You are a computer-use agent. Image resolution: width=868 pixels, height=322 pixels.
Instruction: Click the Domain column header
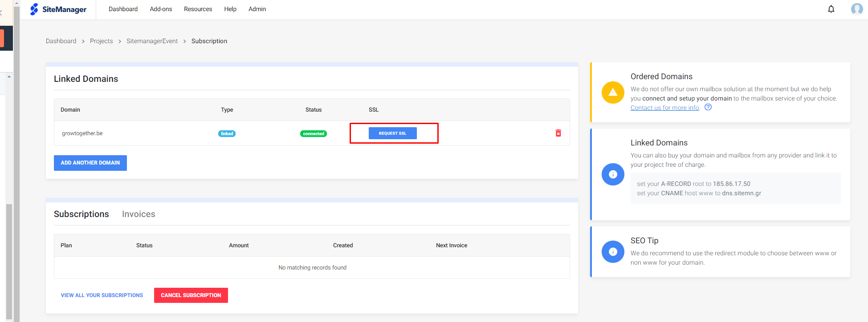click(70, 109)
